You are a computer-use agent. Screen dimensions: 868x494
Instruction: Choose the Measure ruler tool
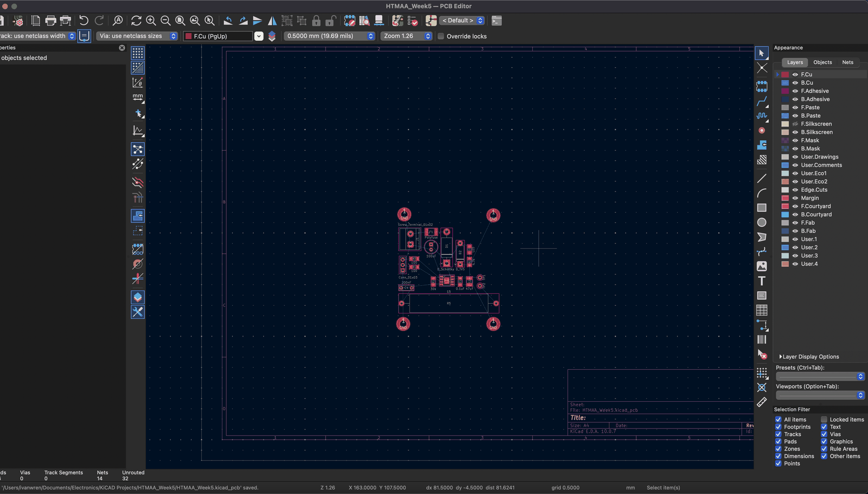tap(762, 402)
